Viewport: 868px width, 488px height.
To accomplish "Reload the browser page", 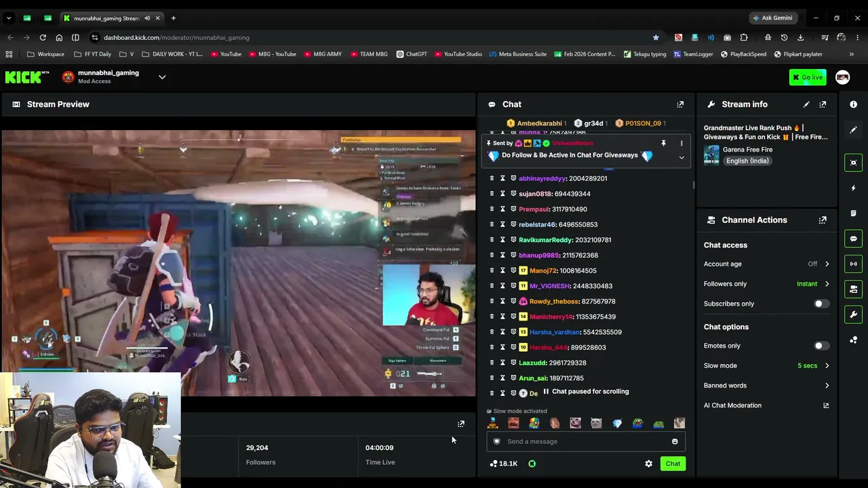I will click(43, 37).
